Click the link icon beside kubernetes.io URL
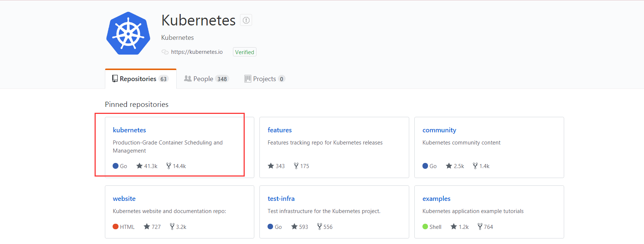Image resolution: width=644 pixels, height=244 pixels. pyautogui.click(x=165, y=52)
